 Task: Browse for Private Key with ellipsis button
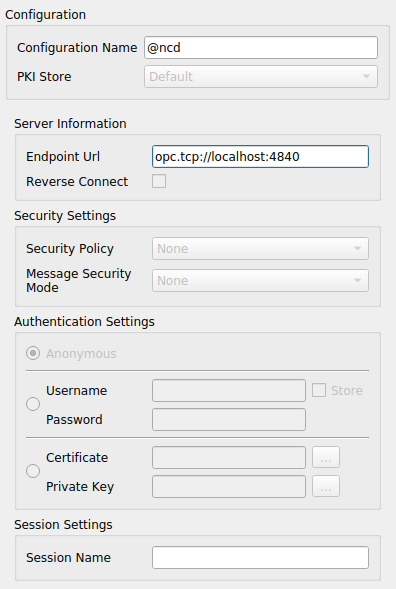[x=326, y=486]
